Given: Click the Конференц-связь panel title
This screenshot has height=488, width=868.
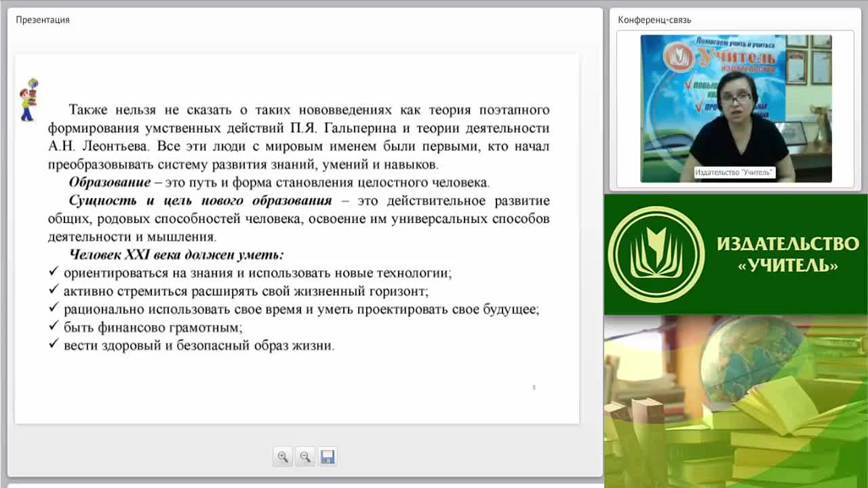Looking at the screenshot, I should pos(654,20).
